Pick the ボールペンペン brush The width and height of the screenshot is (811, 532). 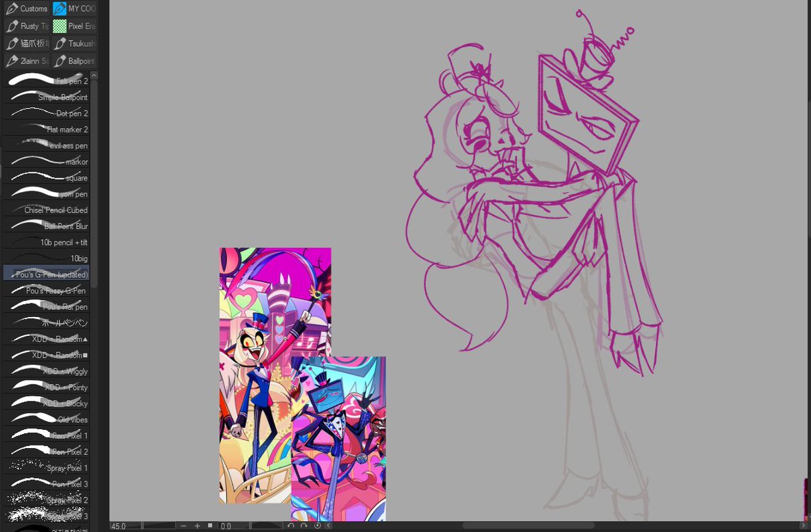pos(46,322)
